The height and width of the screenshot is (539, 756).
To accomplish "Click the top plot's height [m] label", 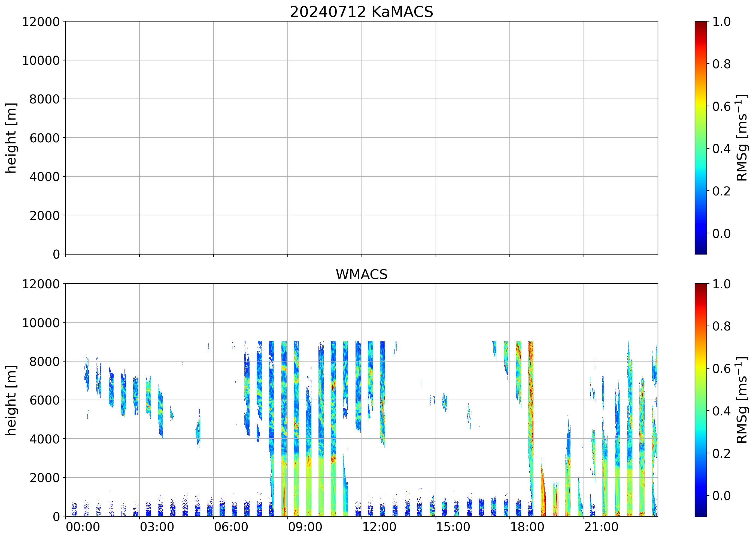I will [x=11, y=138].
